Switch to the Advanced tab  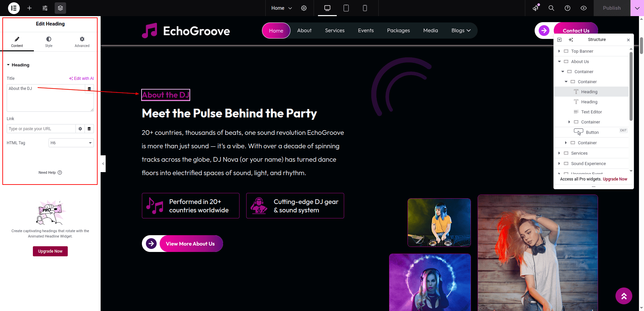[82, 42]
